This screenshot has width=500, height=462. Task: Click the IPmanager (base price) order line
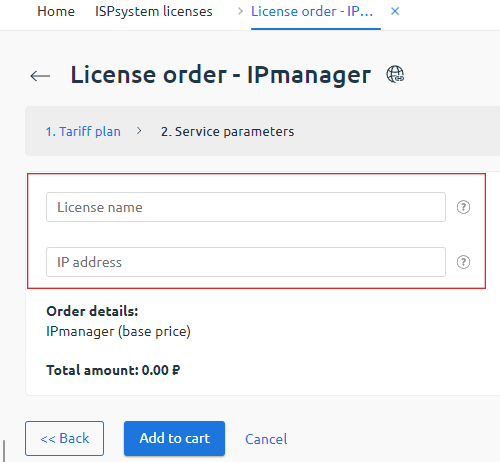(118, 331)
